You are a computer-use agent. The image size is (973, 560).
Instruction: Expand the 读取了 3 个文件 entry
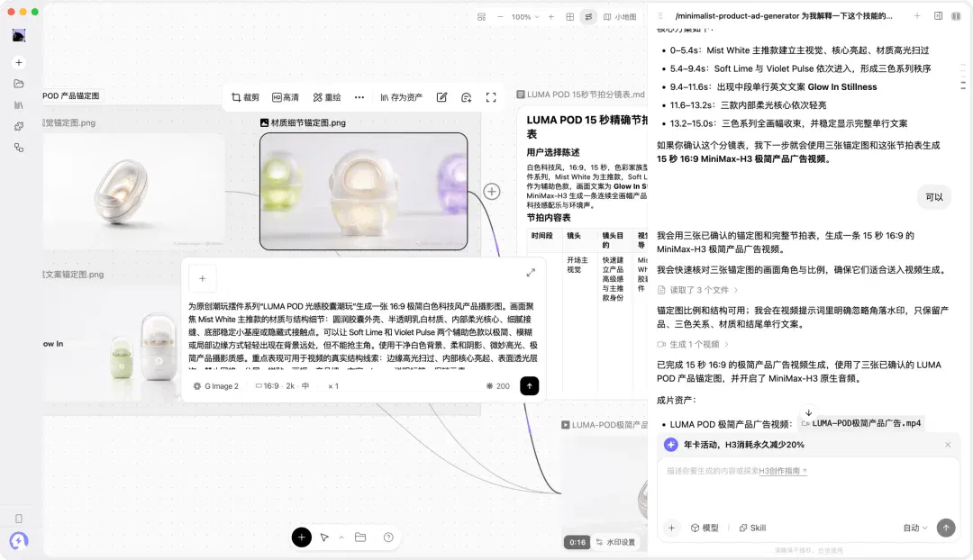click(x=697, y=290)
